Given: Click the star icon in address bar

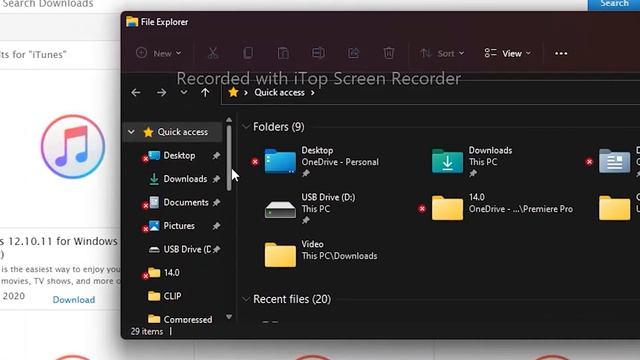Looking at the screenshot, I should pyautogui.click(x=233, y=92).
